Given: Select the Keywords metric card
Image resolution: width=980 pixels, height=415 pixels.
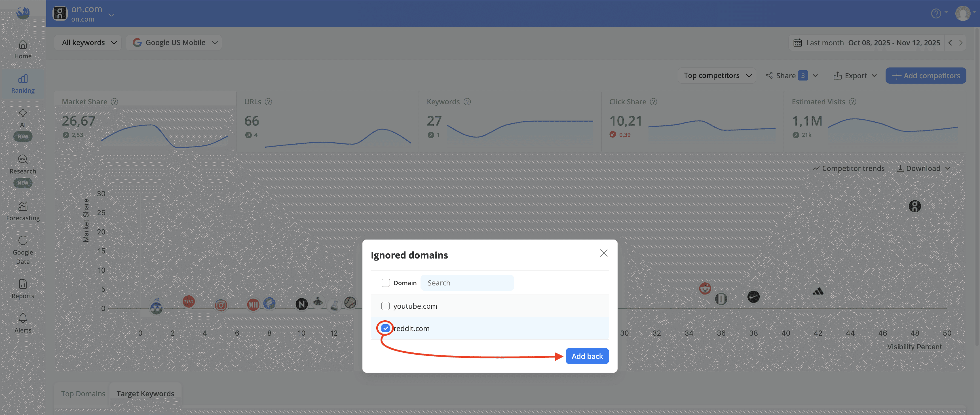Looking at the screenshot, I should click(x=510, y=122).
